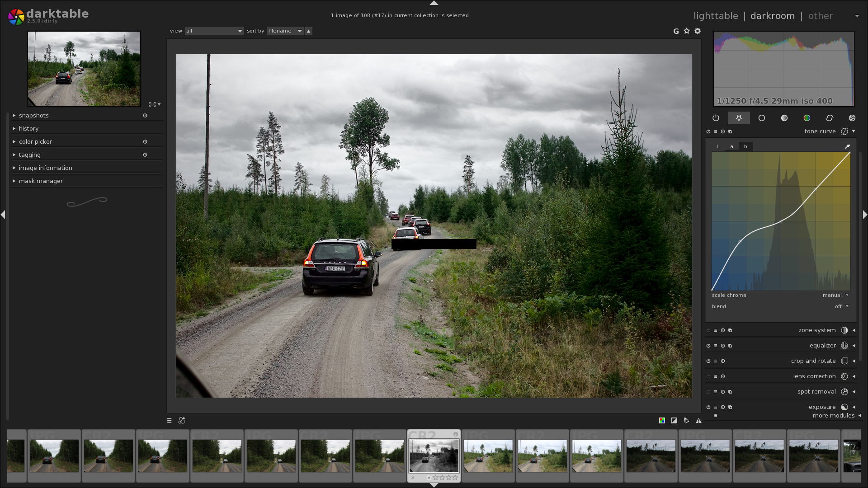Disable equalizer module power switch
The width and height of the screenshot is (868, 488).
point(708,346)
